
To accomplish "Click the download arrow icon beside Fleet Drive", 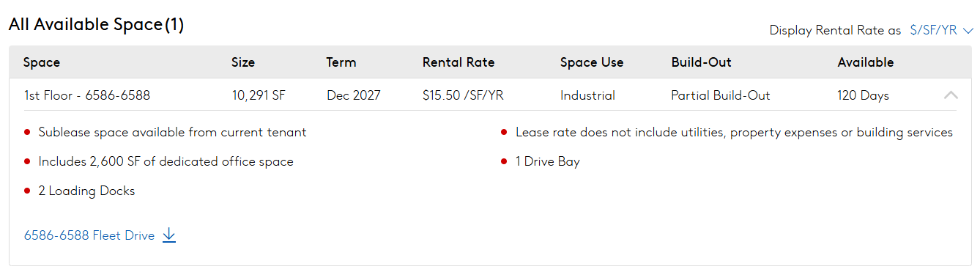I will pyautogui.click(x=169, y=235).
